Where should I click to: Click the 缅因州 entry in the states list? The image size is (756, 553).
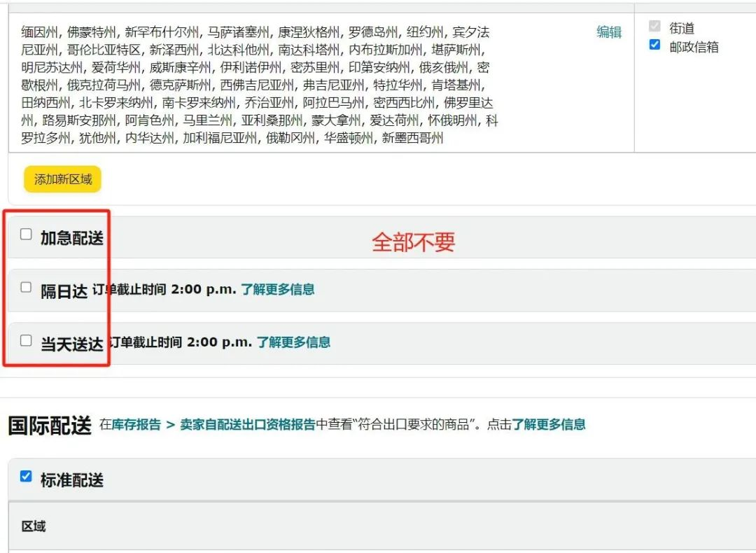(x=39, y=32)
